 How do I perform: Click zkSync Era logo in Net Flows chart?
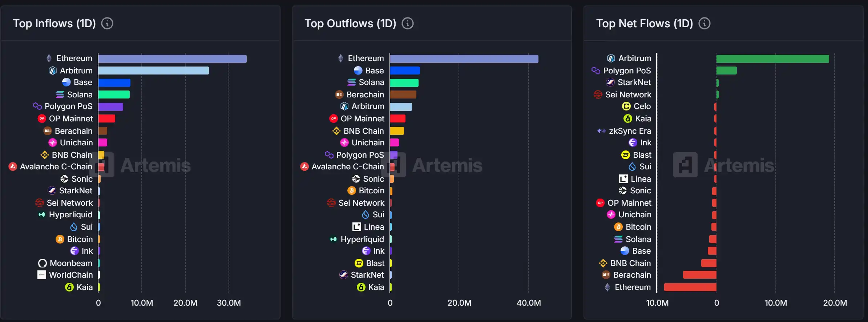click(601, 131)
